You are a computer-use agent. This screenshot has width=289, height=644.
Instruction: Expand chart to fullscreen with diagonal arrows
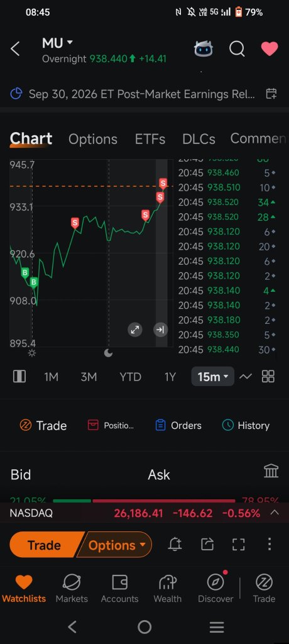135,330
